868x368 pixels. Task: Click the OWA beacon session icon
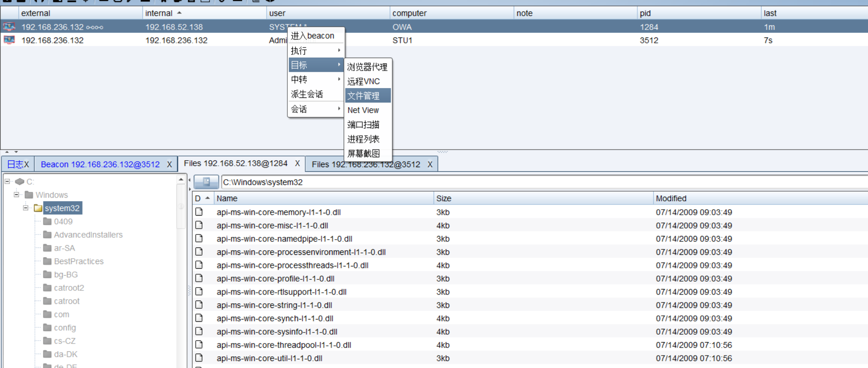(9, 27)
